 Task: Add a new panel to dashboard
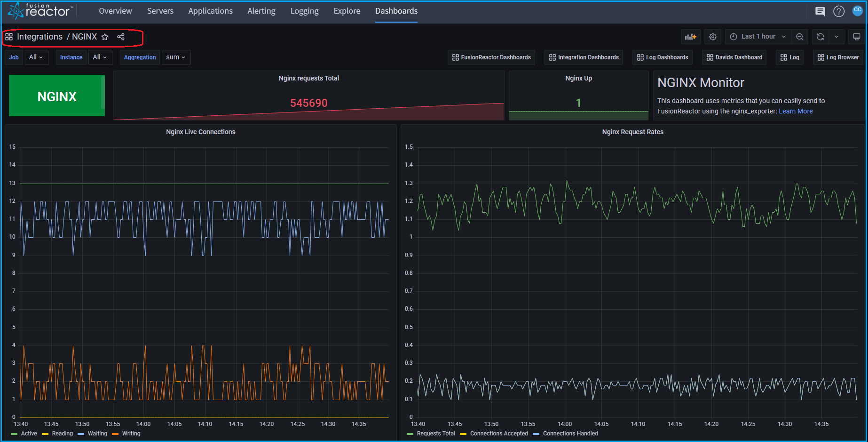[691, 37]
